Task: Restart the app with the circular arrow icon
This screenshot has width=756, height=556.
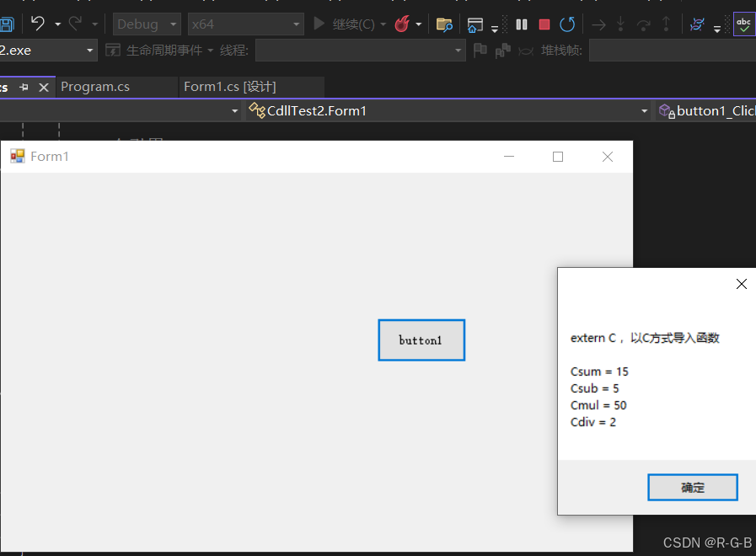Action: 566,24
